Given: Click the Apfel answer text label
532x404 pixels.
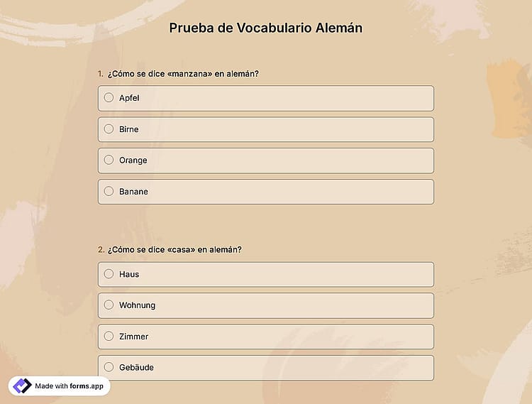Looking at the screenshot, I should pos(129,98).
